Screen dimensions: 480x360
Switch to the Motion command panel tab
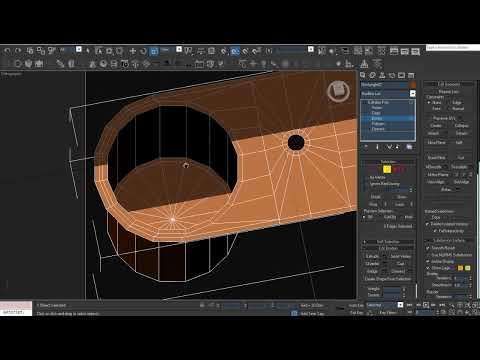click(392, 75)
